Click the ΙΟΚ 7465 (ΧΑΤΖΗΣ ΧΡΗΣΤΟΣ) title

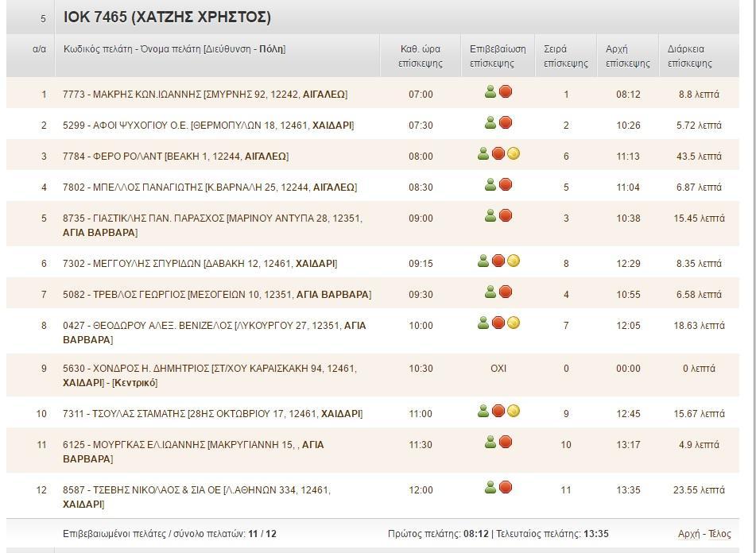pos(167,17)
